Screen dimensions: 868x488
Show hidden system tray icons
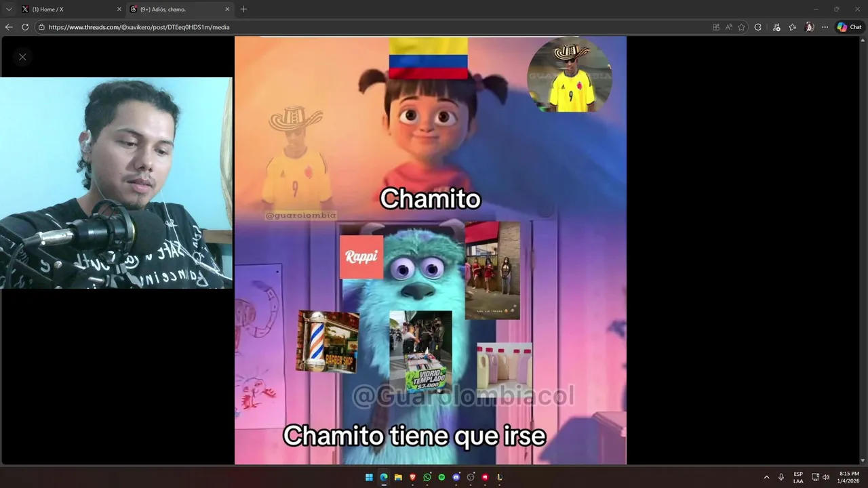(x=767, y=477)
